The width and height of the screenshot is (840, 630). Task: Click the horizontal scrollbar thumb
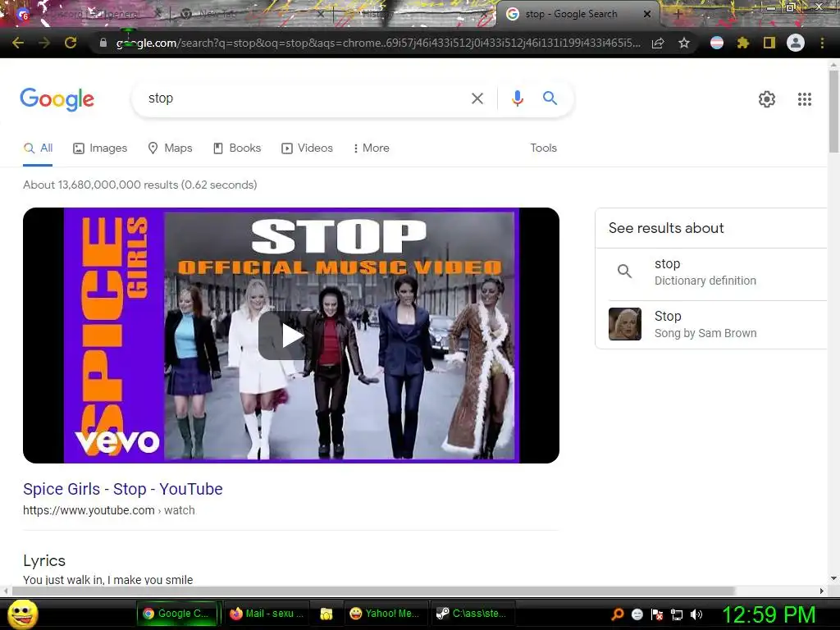(373, 591)
